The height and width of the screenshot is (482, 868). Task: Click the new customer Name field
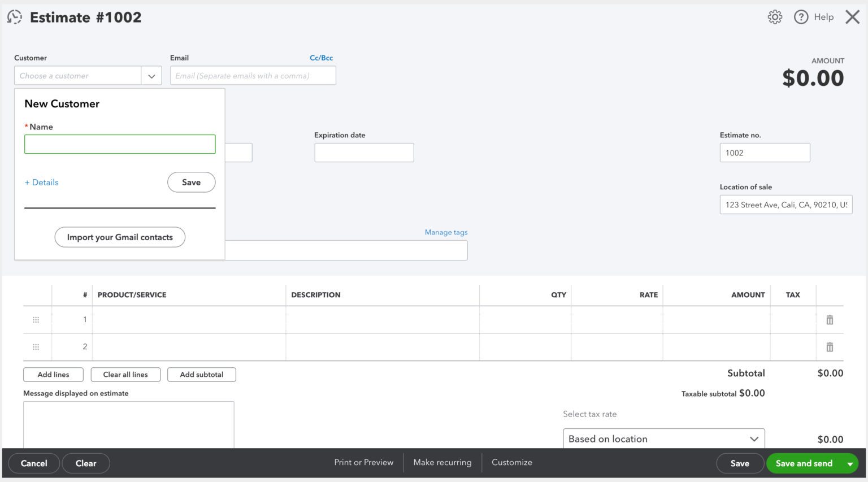tap(120, 144)
